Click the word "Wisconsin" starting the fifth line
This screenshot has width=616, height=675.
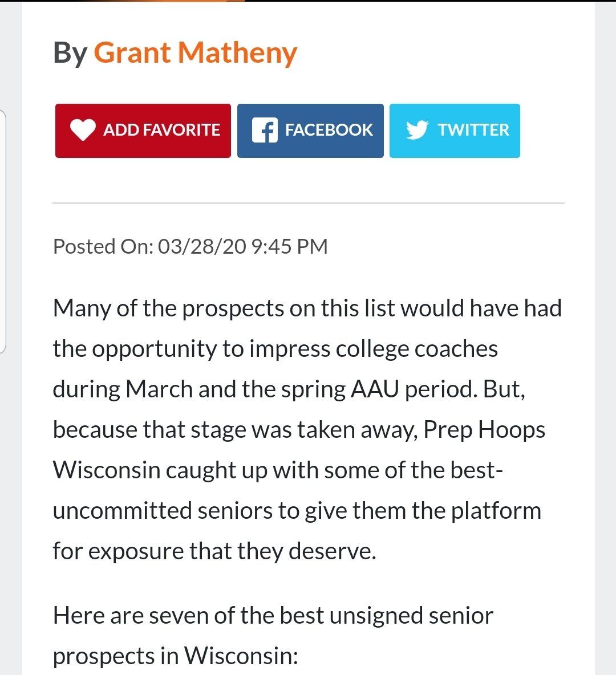(107, 470)
